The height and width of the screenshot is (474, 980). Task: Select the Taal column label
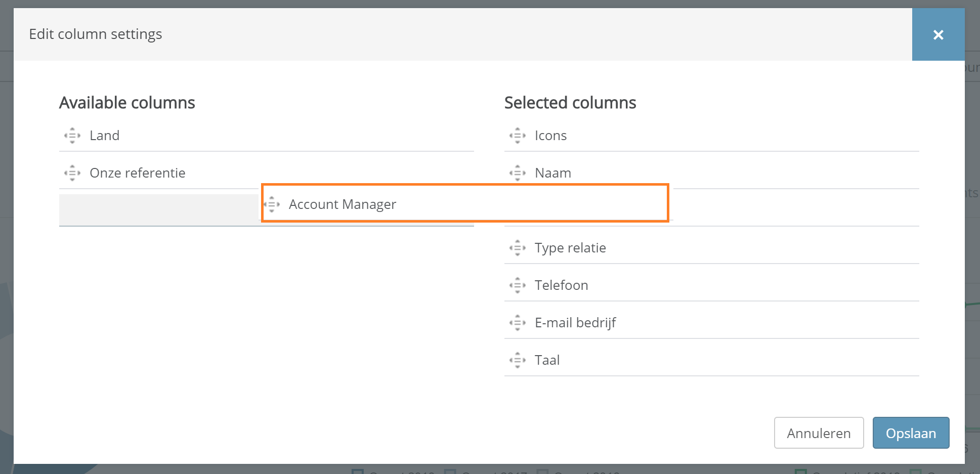(547, 360)
